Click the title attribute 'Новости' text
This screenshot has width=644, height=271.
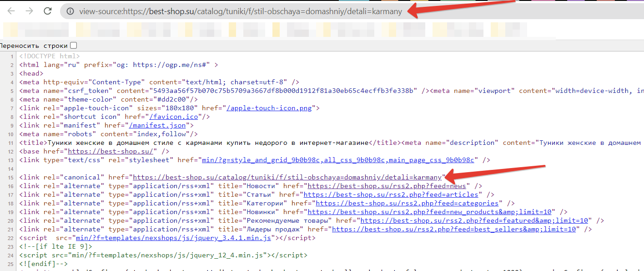[x=261, y=186]
